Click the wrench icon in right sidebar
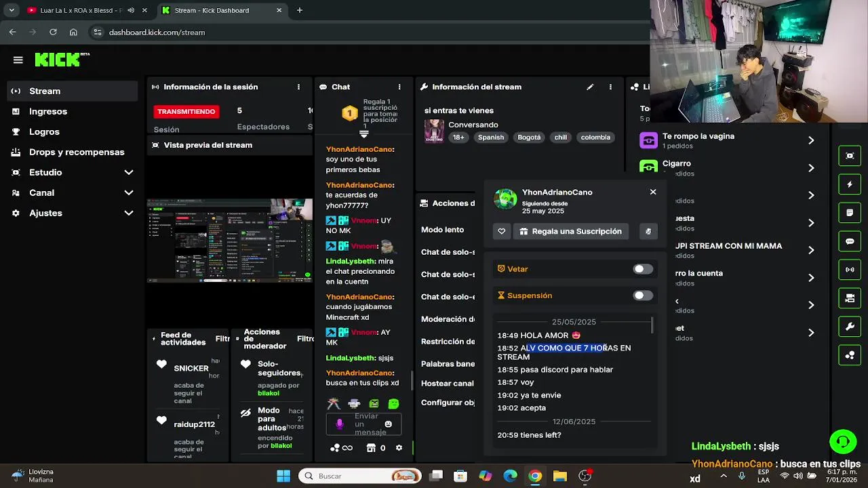This screenshot has height=488, width=868. [x=850, y=327]
